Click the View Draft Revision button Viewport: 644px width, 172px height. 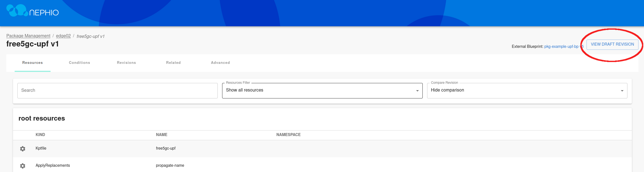pyautogui.click(x=612, y=44)
